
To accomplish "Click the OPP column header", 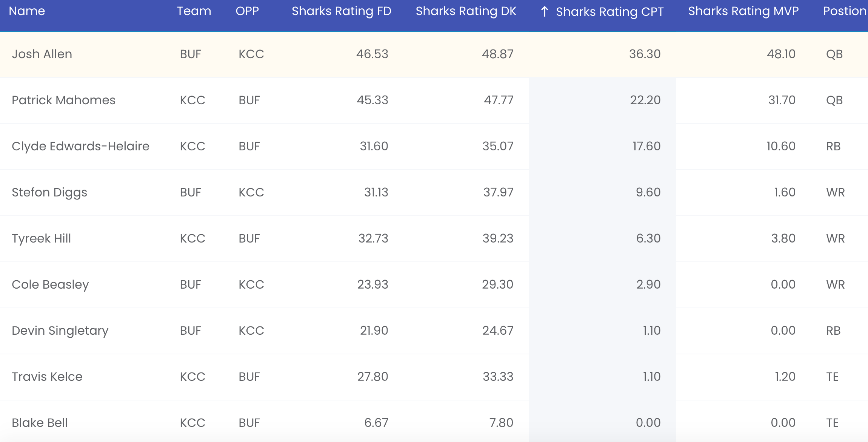I will 247,11.
